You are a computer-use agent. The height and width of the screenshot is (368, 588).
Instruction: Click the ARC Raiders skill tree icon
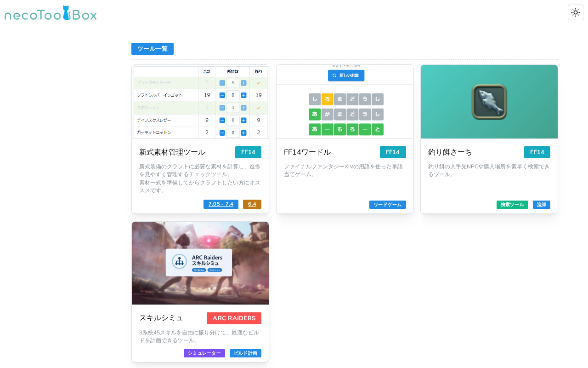[x=179, y=261]
